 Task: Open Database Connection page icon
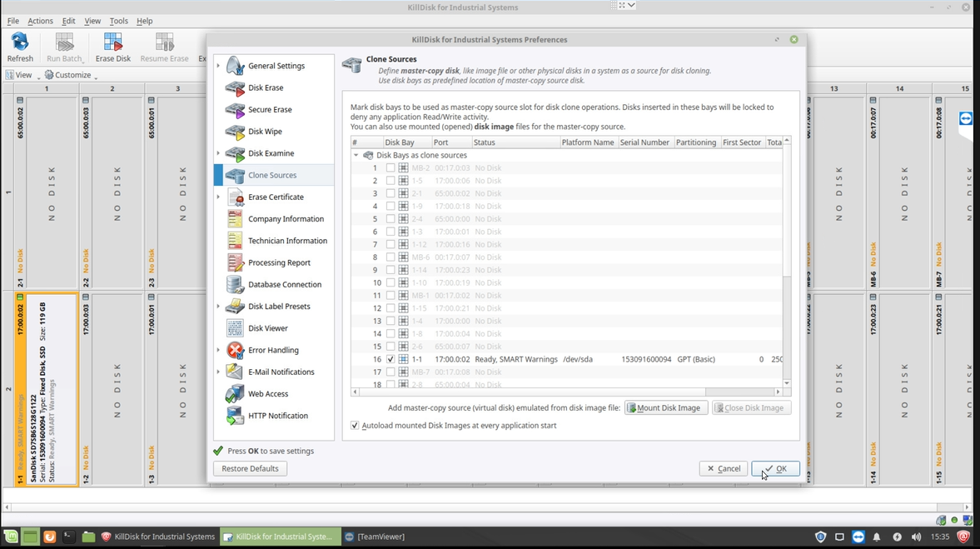[x=235, y=285]
